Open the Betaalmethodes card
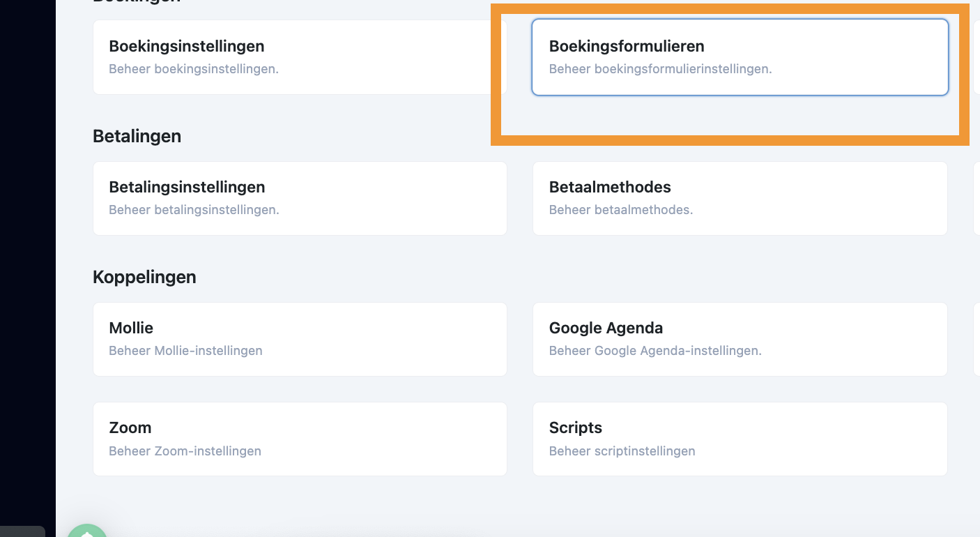980x537 pixels. pos(740,198)
